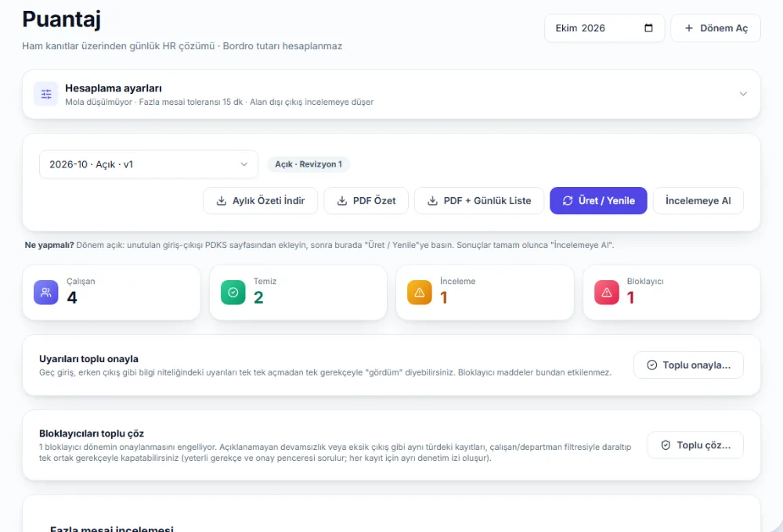Expand the Hesaplama ayarları chevron
The image size is (783, 532).
pyautogui.click(x=743, y=94)
